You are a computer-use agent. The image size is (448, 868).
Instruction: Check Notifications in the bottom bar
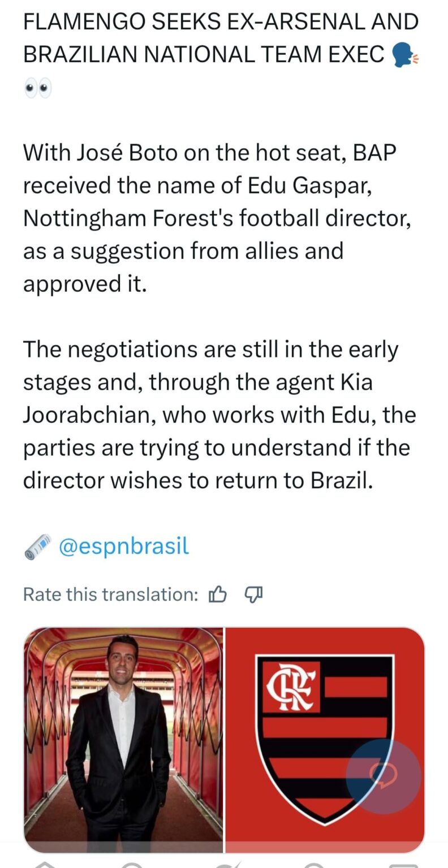(x=313, y=863)
